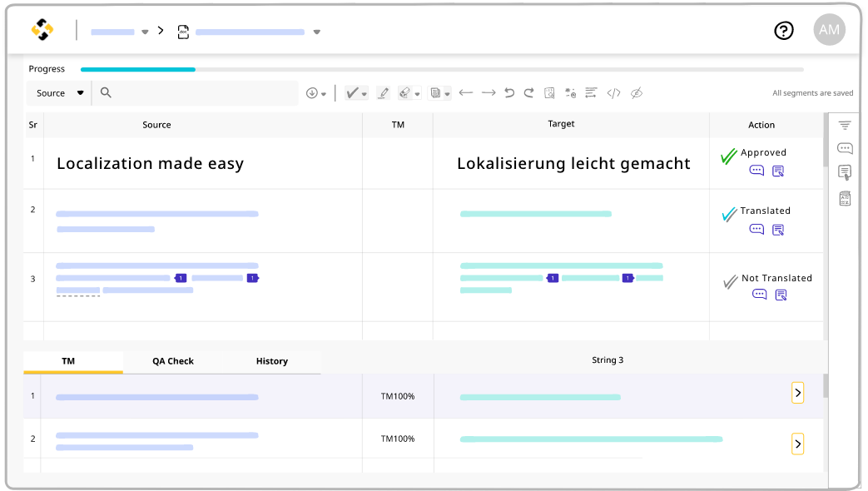Open the copy-source dropdown arrow in the toolbar
Image resolution: width=868 pixels, height=491 pixels.
449,92
